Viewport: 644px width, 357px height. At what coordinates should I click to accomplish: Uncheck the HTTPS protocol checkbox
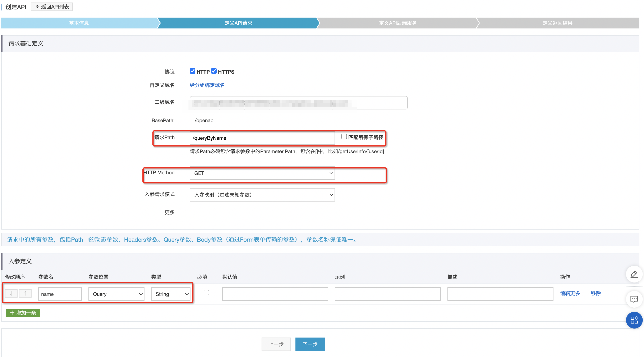(214, 71)
